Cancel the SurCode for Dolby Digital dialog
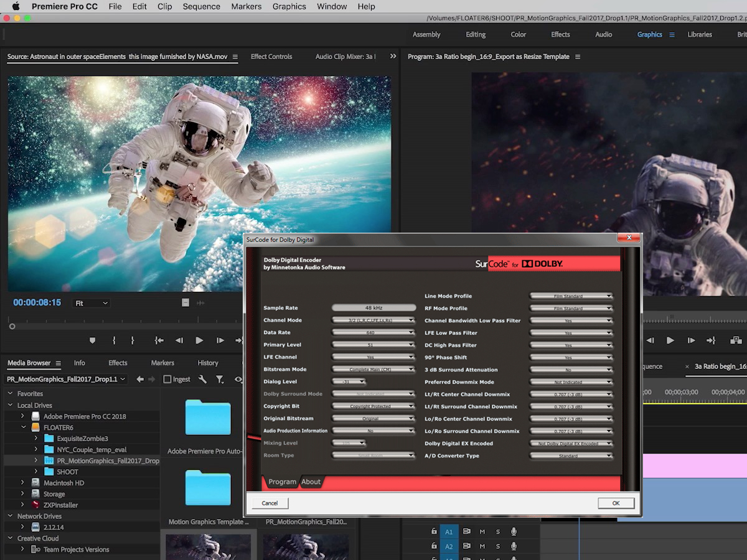The height and width of the screenshot is (560, 747). click(x=270, y=503)
